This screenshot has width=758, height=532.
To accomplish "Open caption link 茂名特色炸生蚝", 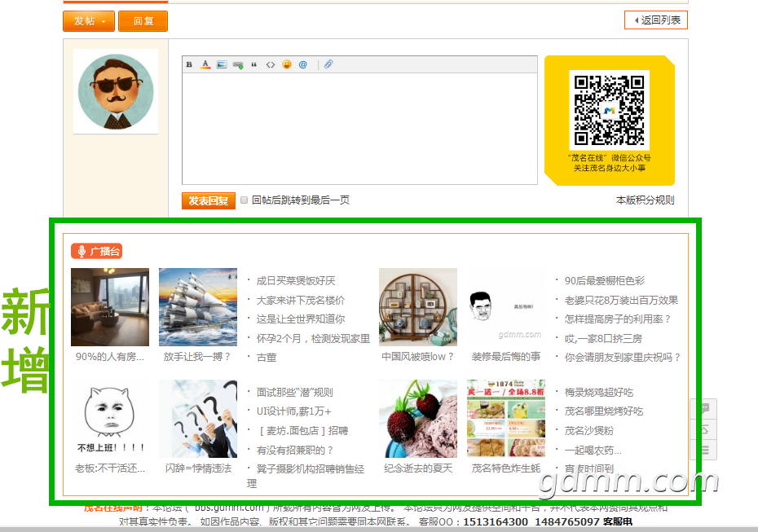I will tap(506, 468).
